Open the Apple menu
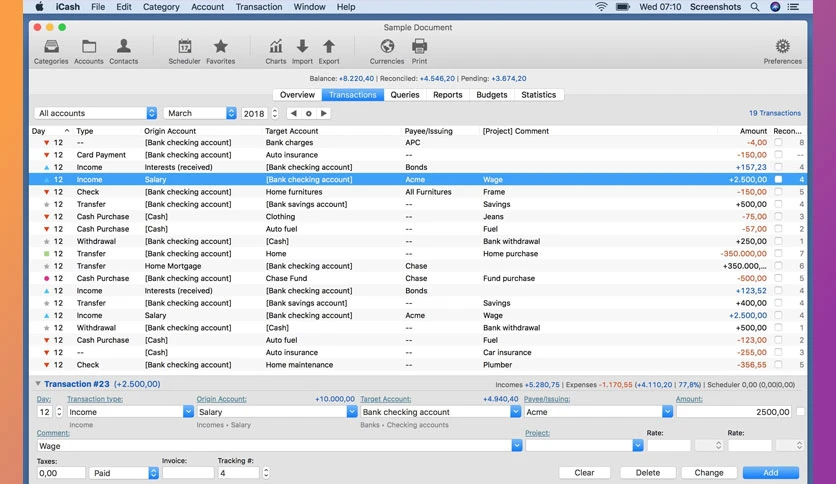836x484 pixels. (39, 7)
